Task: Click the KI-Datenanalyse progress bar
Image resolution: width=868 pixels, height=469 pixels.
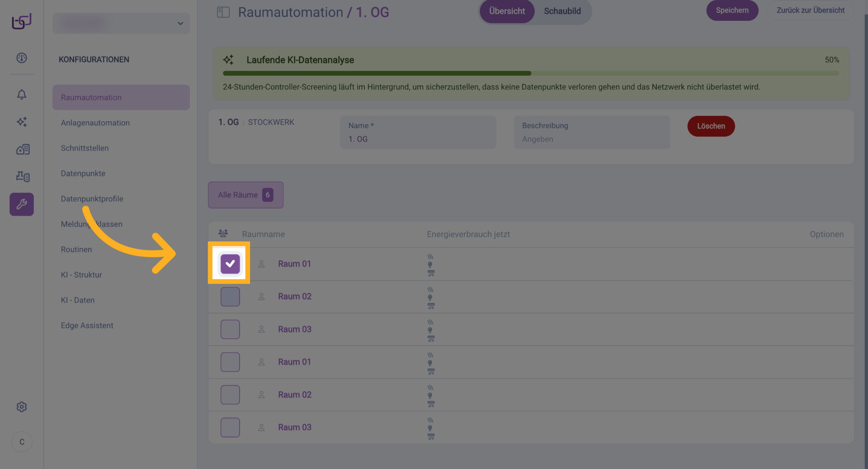Action: point(531,73)
